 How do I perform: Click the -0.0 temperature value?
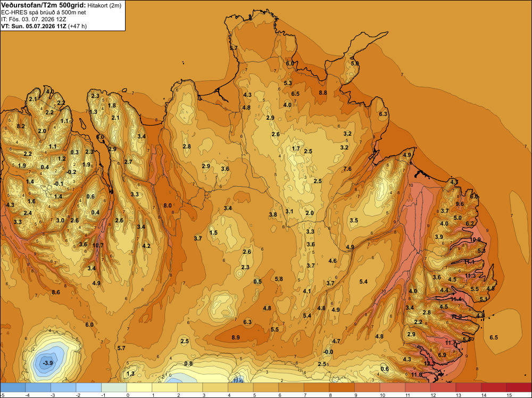[x=328, y=352]
